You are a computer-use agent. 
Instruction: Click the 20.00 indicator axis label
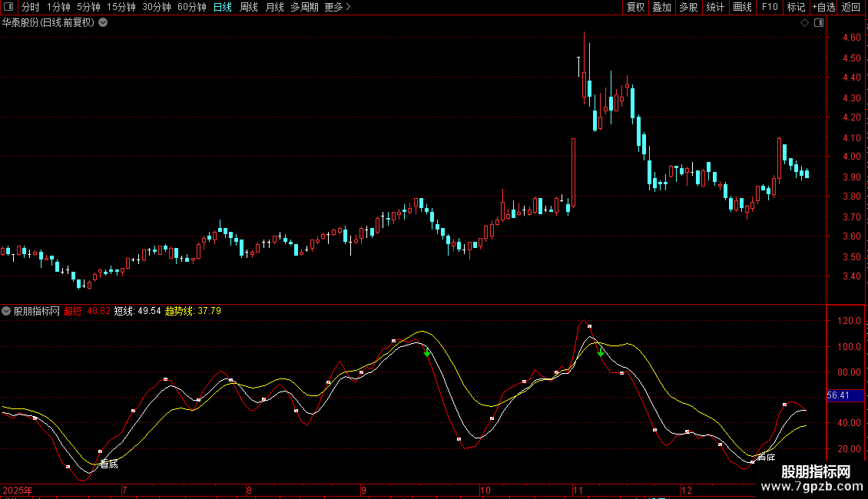pyautogui.click(x=849, y=448)
